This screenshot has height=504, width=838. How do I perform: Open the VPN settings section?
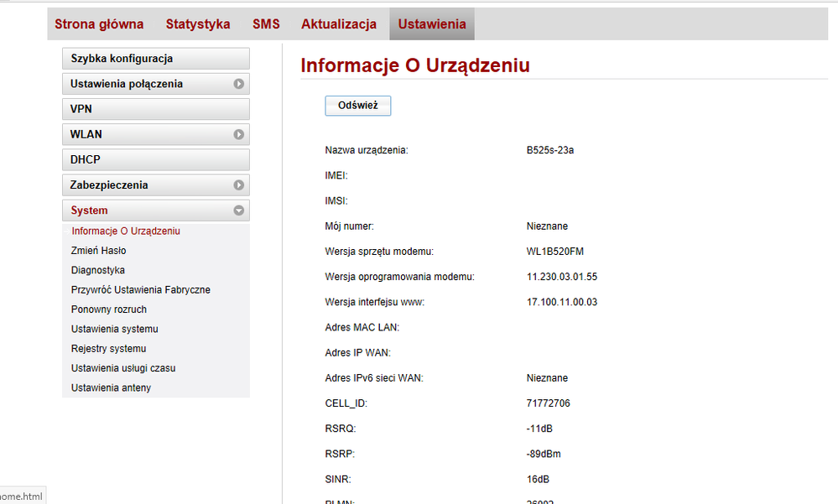[x=155, y=109]
